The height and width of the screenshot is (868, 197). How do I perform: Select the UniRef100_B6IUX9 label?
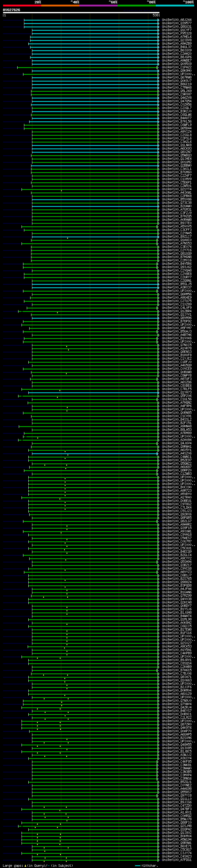tap(177, 50)
